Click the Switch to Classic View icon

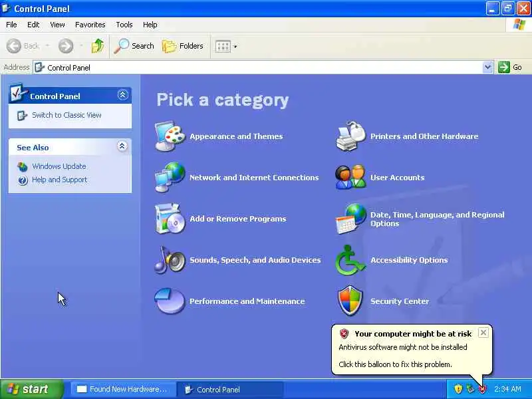[x=22, y=115]
